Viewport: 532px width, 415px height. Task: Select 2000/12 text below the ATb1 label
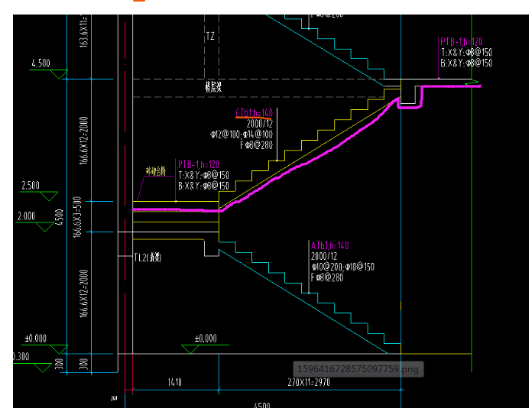(324, 256)
